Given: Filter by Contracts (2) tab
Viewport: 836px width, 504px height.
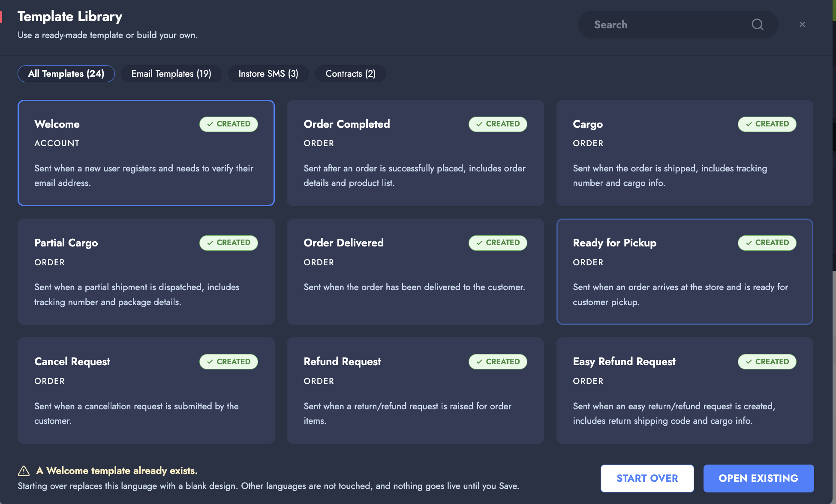Looking at the screenshot, I should coord(350,74).
